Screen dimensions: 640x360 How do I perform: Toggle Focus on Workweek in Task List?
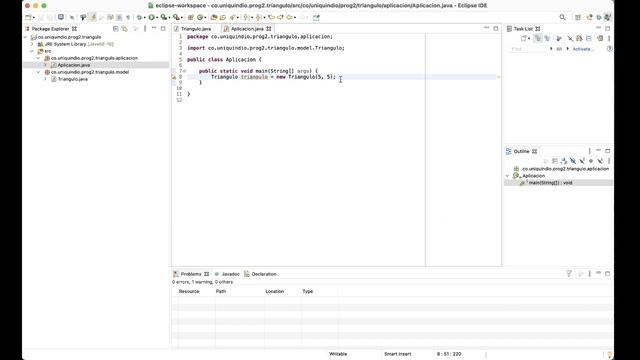[559, 38]
